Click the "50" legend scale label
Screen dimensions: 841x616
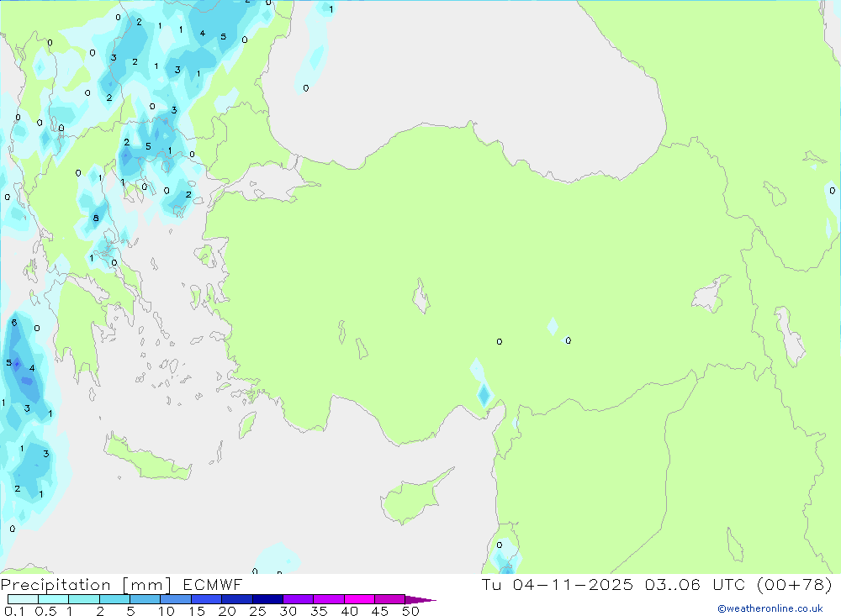(411, 611)
